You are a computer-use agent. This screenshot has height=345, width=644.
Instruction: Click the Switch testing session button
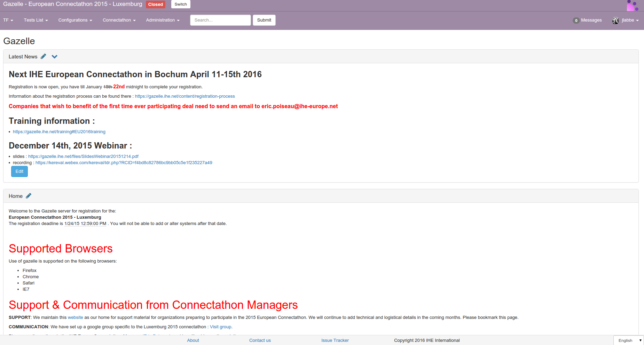(x=181, y=5)
